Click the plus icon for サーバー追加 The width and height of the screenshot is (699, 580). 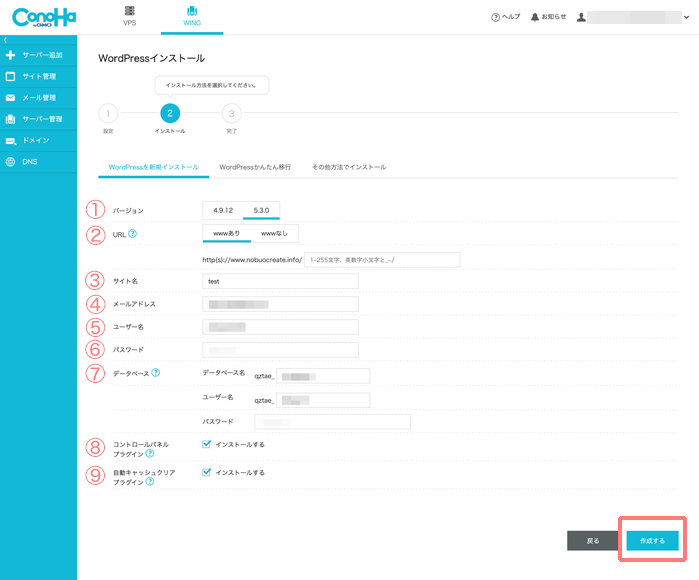pyautogui.click(x=10, y=55)
